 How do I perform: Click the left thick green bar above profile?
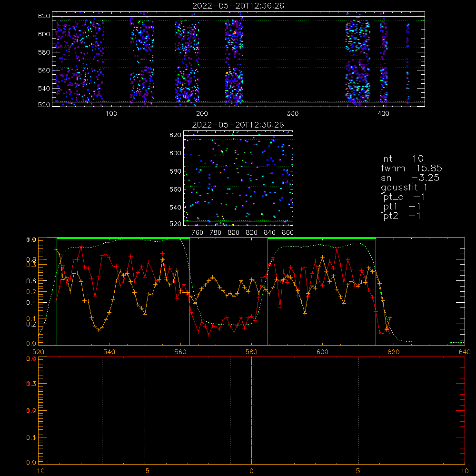pyautogui.click(x=123, y=238)
